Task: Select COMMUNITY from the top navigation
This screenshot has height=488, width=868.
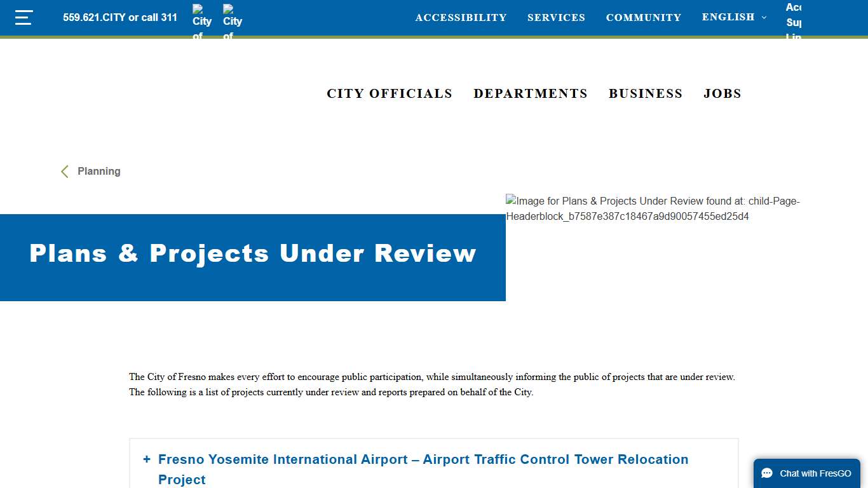Action: (x=643, y=17)
